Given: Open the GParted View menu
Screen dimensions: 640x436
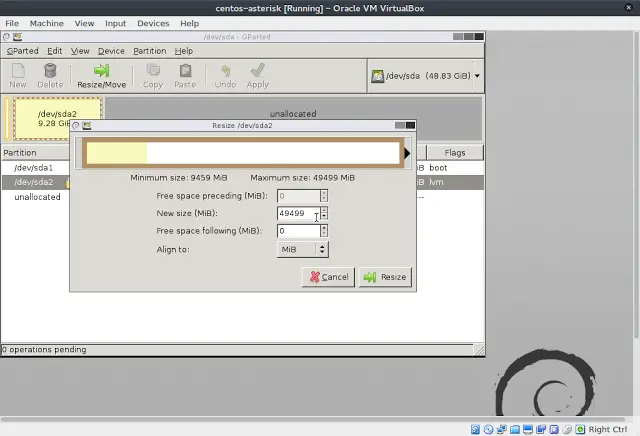Looking at the screenshot, I should [80, 51].
